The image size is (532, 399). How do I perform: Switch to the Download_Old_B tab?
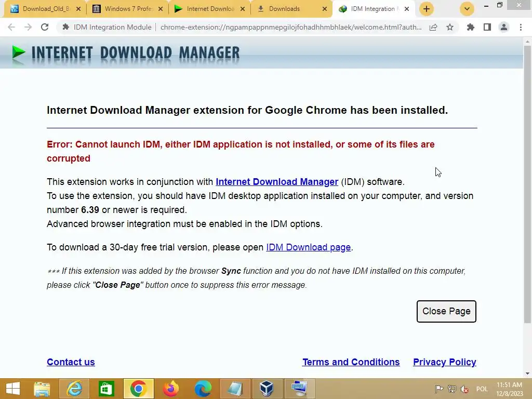[x=46, y=9]
